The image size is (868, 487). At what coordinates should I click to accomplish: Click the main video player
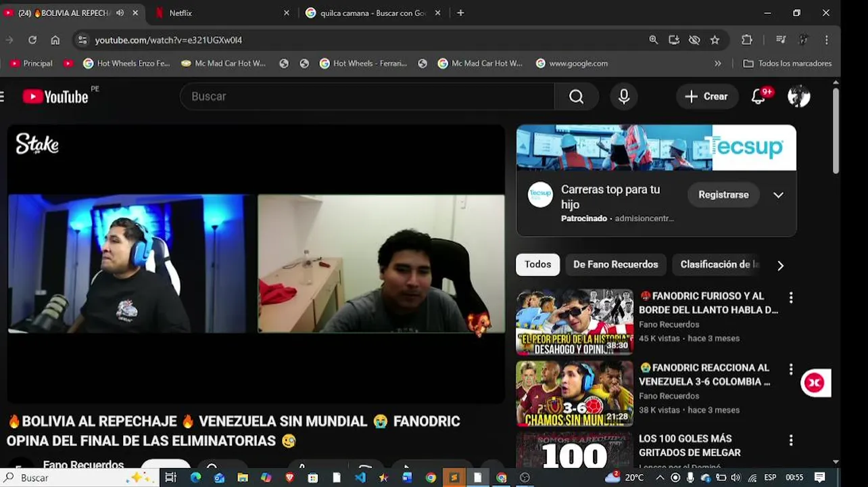point(256,264)
